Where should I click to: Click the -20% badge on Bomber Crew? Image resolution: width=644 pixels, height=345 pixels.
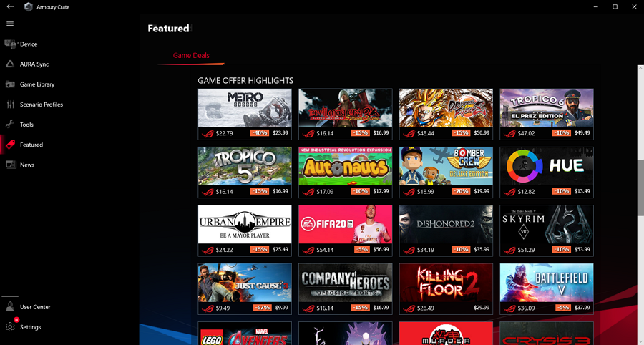[x=461, y=191]
